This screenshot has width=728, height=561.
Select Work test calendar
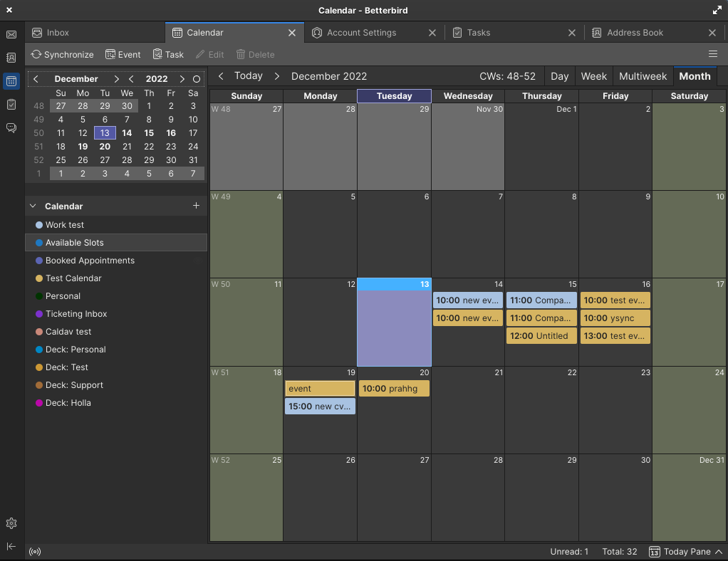pos(116,224)
